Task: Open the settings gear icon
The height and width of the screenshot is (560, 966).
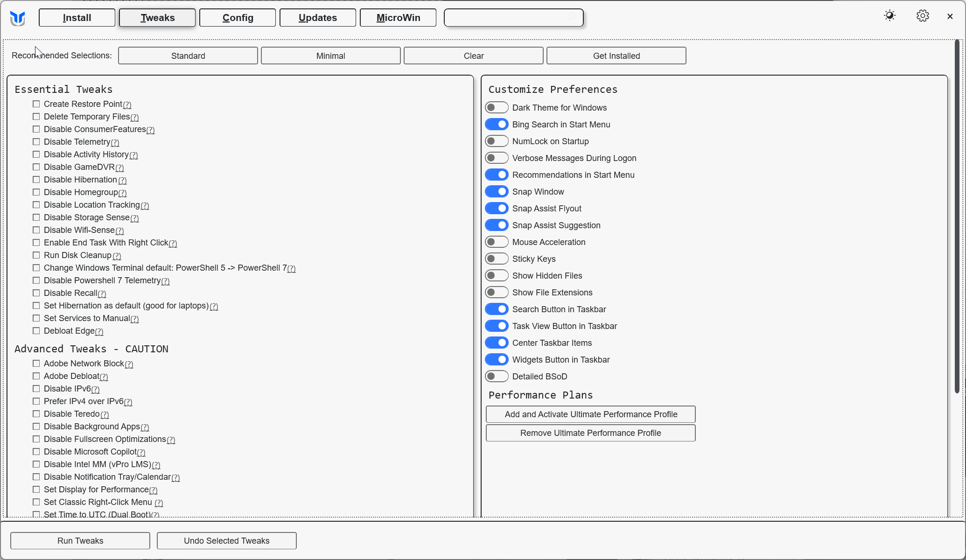Action: (x=922, y=16)
